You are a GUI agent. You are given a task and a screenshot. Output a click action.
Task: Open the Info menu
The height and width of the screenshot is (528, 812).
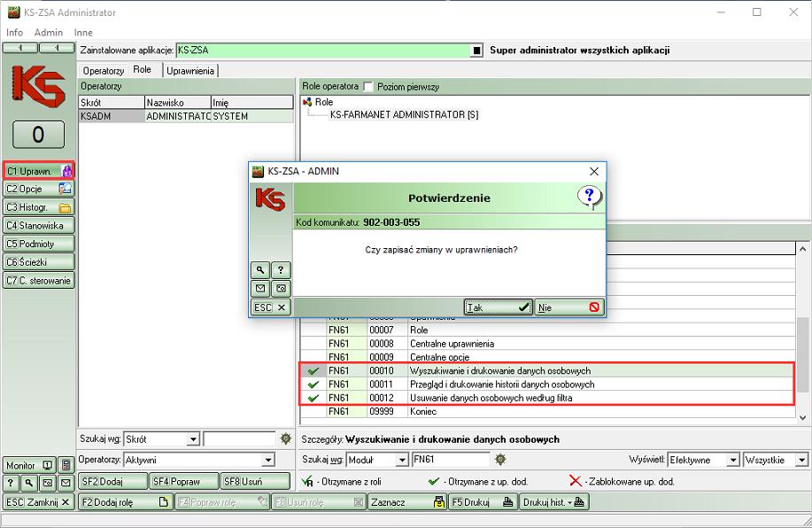coord(14,32)
